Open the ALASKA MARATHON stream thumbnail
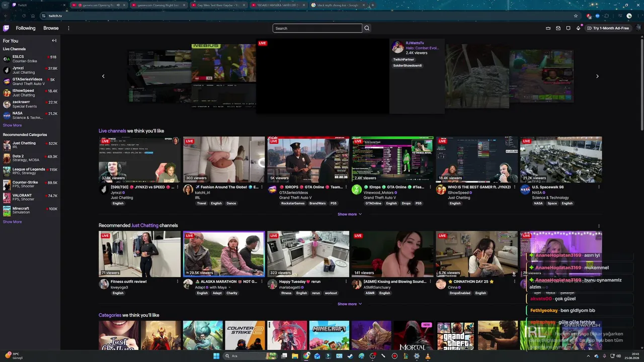This screenshot has width=644, height=362. click(224, 254)
